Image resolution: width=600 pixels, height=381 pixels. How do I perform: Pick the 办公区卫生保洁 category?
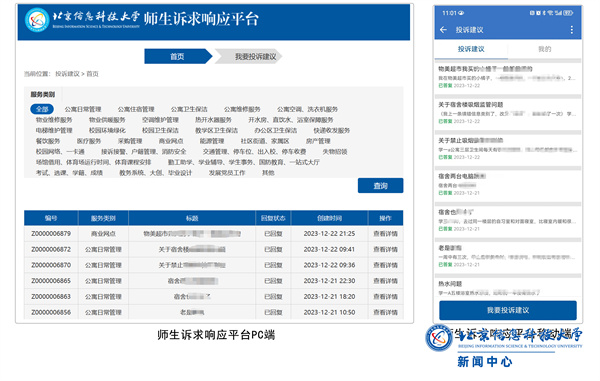[276, 130]
